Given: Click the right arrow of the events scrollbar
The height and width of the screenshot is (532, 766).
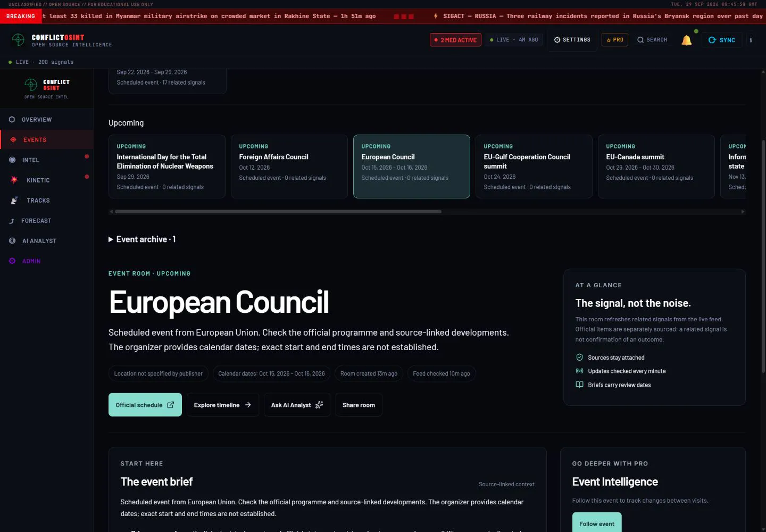Looking at the screenshot, I should [743, 212].
